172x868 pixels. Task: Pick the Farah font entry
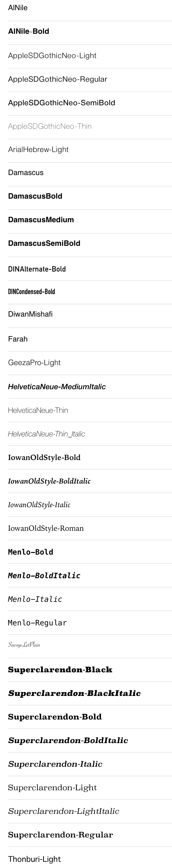point(86,339)
